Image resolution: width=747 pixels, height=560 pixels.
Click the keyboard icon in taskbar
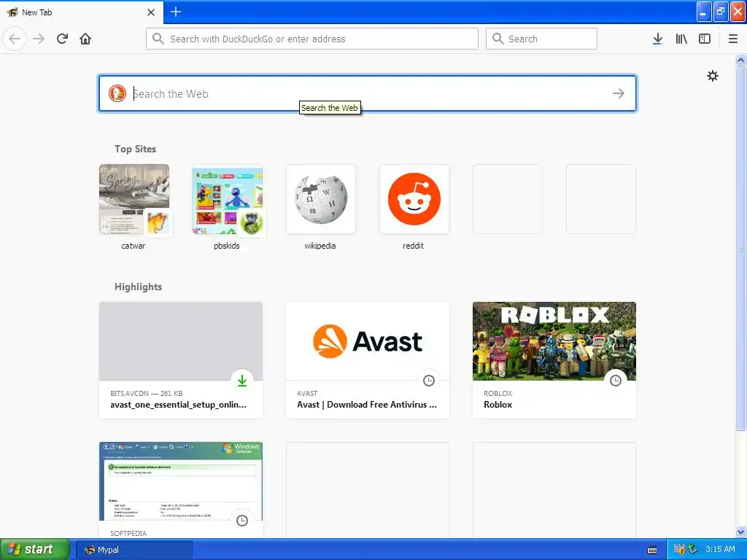[652, 550]
